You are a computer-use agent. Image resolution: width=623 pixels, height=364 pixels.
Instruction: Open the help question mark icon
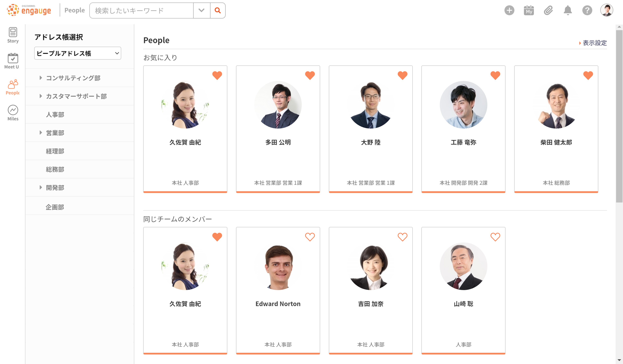click(587, 10)
